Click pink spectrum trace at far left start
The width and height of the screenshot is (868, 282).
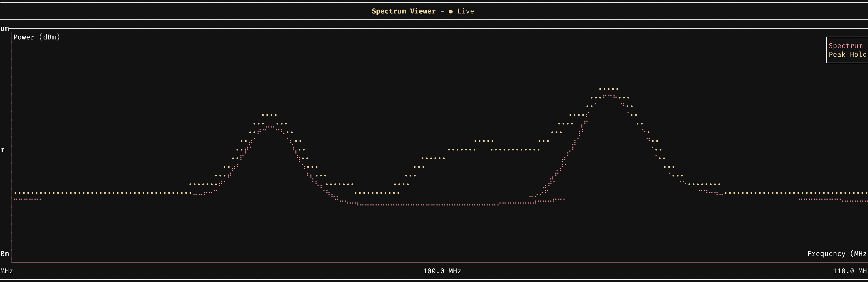pyautogui.click(x=27, y=199)
